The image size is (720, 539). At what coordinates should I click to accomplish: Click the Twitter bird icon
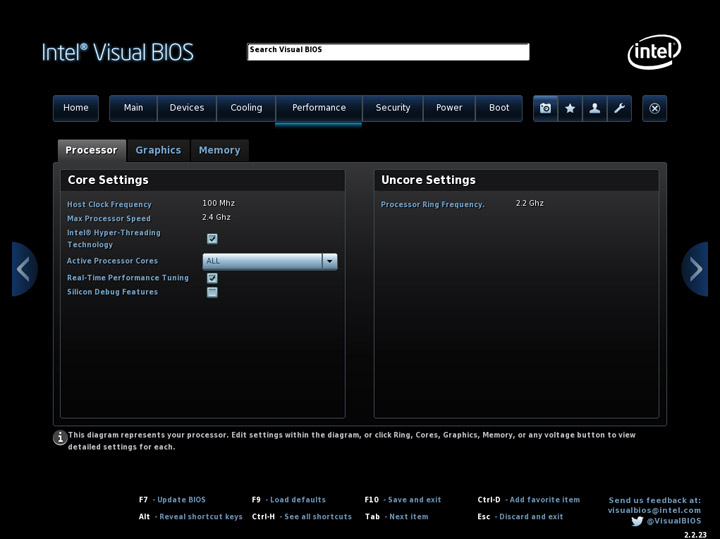(x=637, y=521)
